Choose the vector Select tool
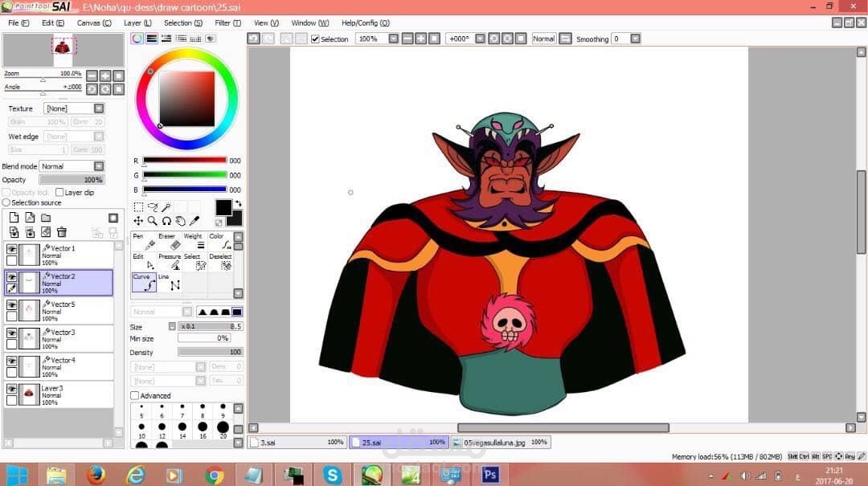868x486 pixels. pyautogui.click(x=194, y=262)
